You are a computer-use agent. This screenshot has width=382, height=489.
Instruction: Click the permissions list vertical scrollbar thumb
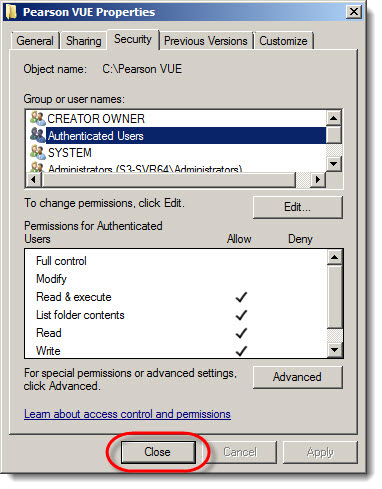[x=334, y=297]
